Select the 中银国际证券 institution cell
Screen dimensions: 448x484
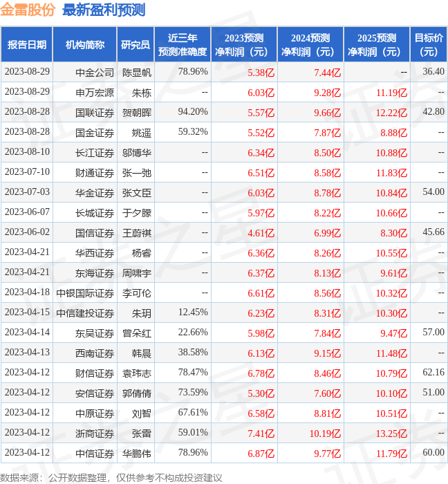tap(85, 293)
